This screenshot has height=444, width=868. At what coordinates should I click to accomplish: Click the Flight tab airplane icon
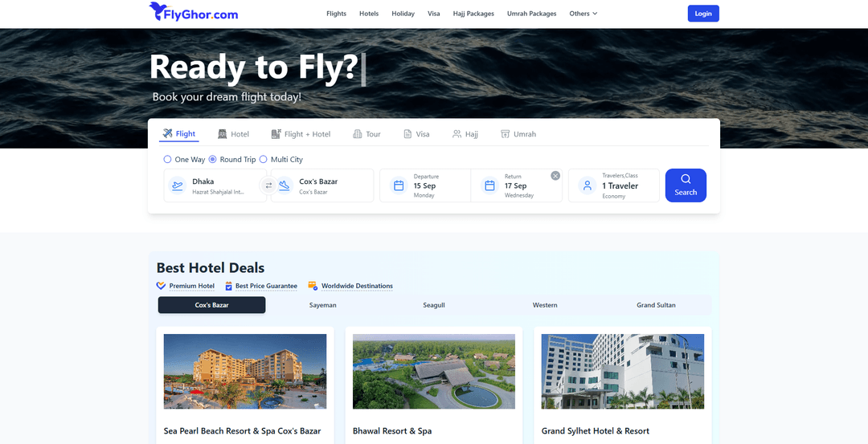click(x=168, y=133)
